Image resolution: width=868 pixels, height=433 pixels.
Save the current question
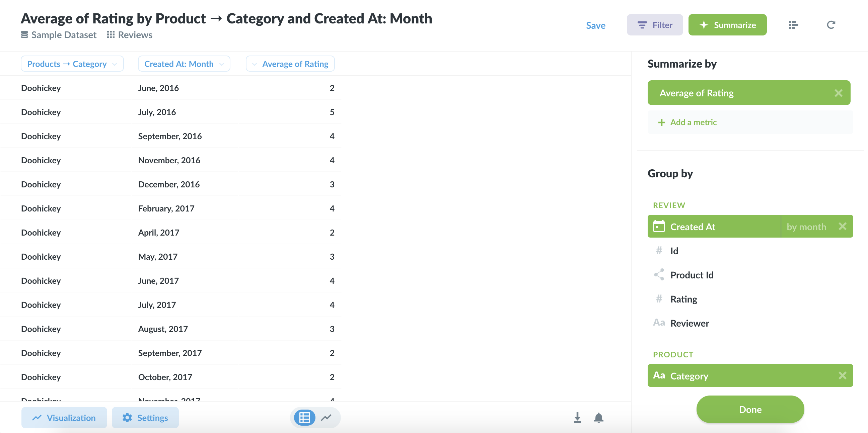(595, 25)
